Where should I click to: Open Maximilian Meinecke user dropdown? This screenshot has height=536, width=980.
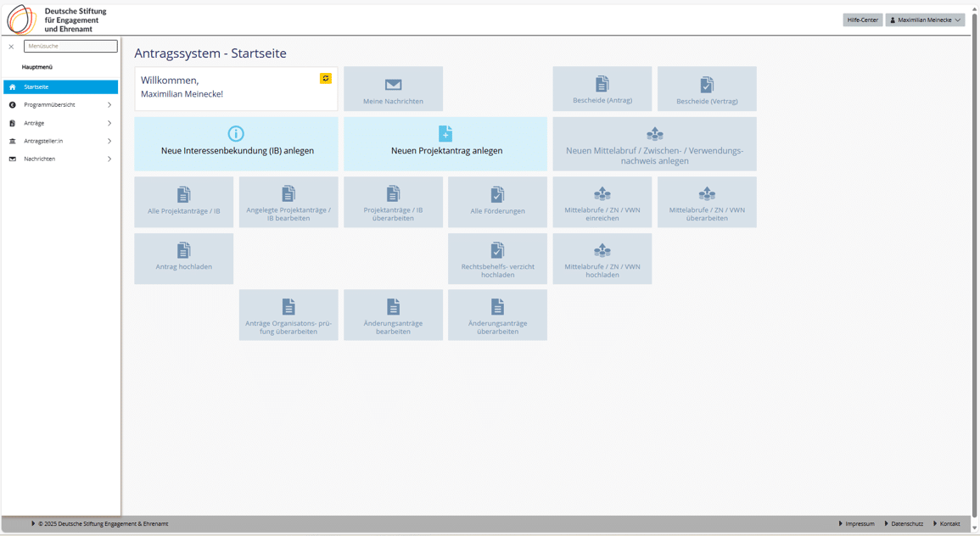(924, 20)
